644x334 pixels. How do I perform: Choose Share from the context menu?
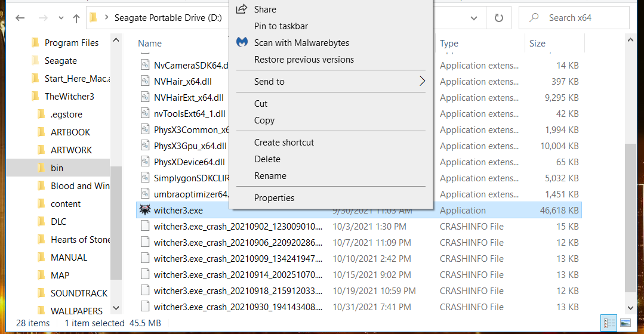[331, 9]
